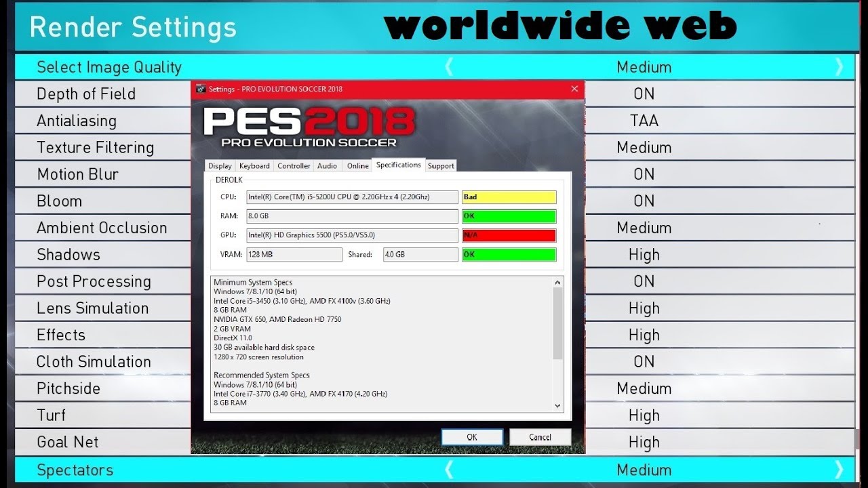Click the Ambient Occlusion Medium value
Screen dimensions: 868x488
644,228
